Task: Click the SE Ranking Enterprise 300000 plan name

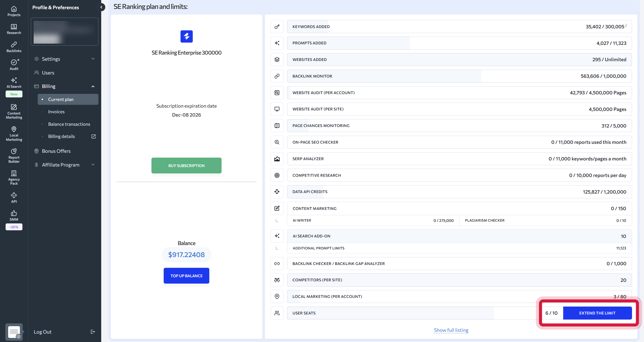Action: click(186, 53)
